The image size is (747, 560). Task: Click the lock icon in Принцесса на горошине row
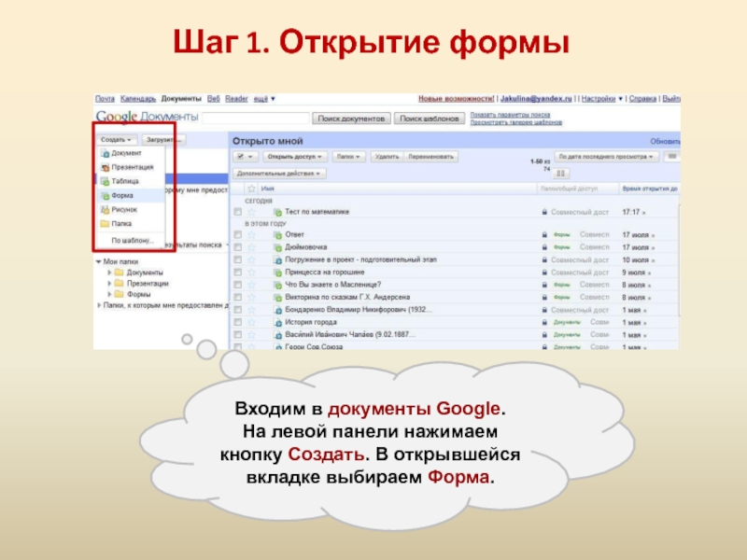[x=544, y=273]
